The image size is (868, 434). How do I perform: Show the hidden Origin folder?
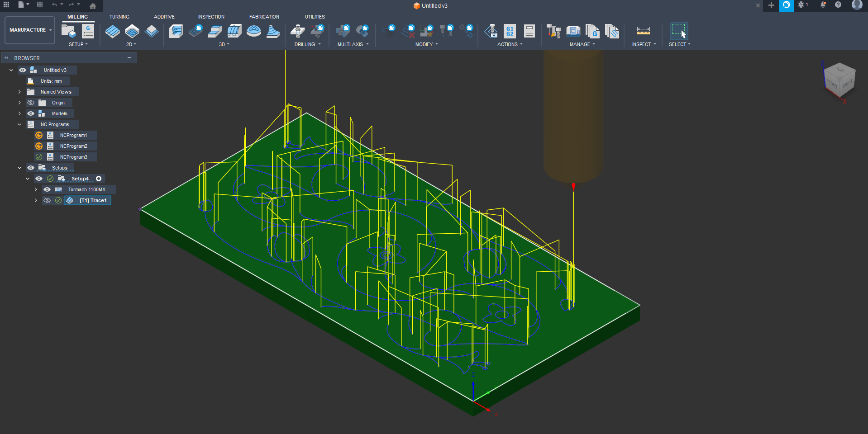coord(31,103)
